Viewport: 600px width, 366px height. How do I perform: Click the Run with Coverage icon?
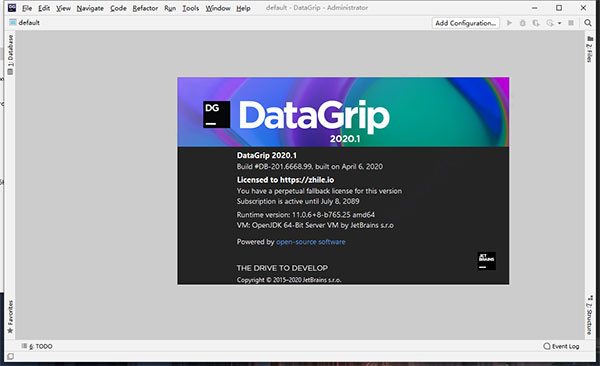click(x=536, y=23)
